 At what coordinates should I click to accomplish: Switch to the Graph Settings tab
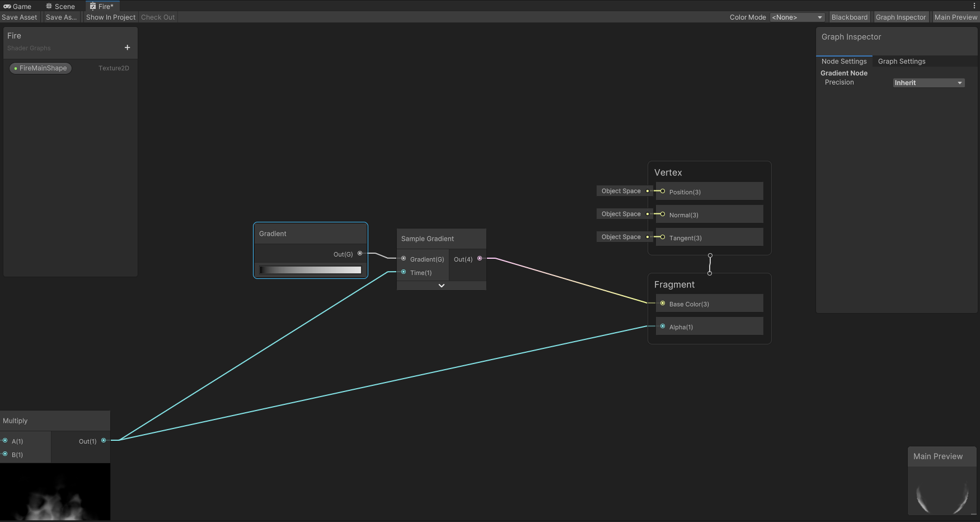(901, 62)
